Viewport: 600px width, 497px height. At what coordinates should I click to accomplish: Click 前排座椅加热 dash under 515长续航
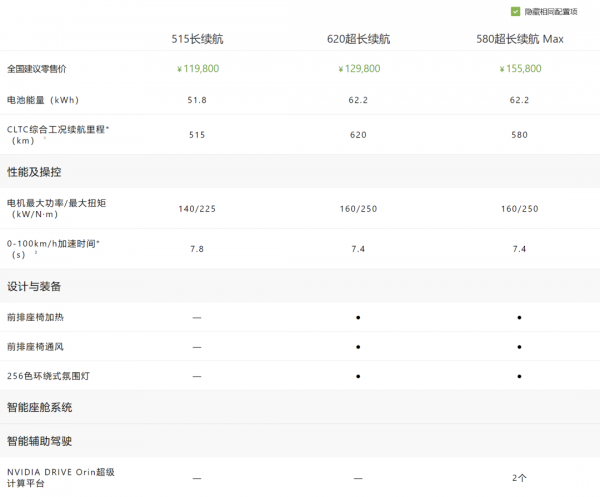pyautogui.click(x=197, y=317)
